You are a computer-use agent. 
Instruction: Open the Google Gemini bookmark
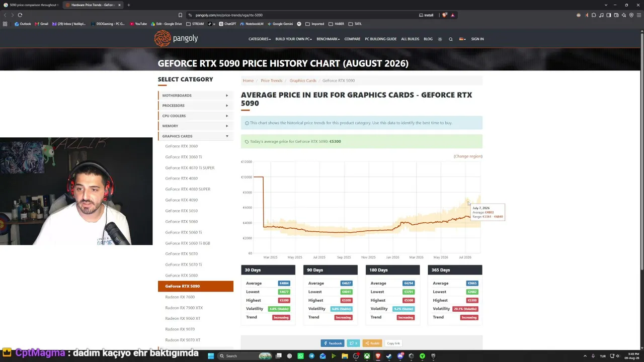coord(280,24)
